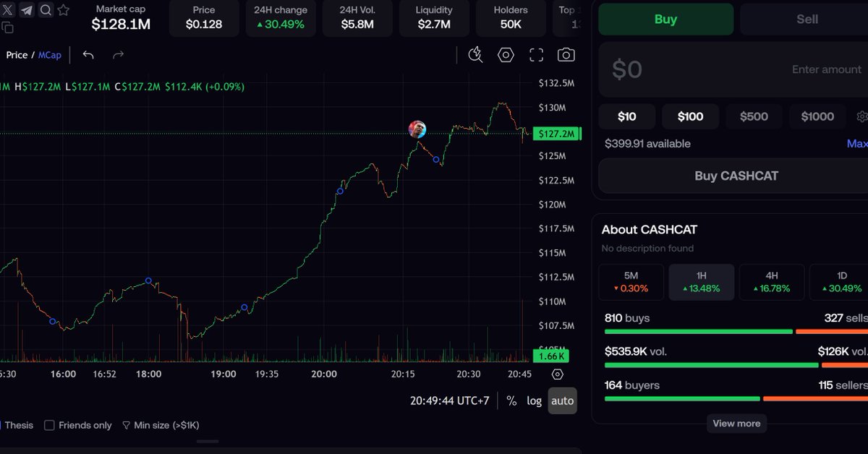Click the buyers versus sellers bar
Screen dimensions: 868x454
[x=736, y=398]
